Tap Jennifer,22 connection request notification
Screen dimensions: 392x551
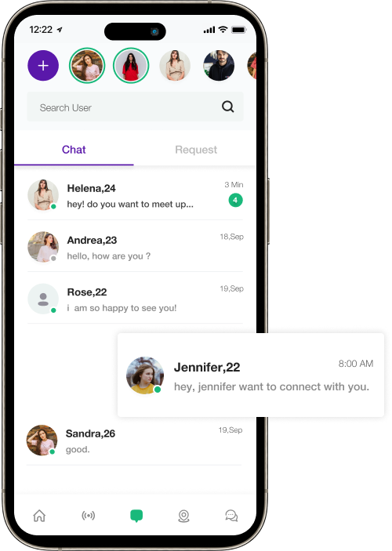pos(251,375)
